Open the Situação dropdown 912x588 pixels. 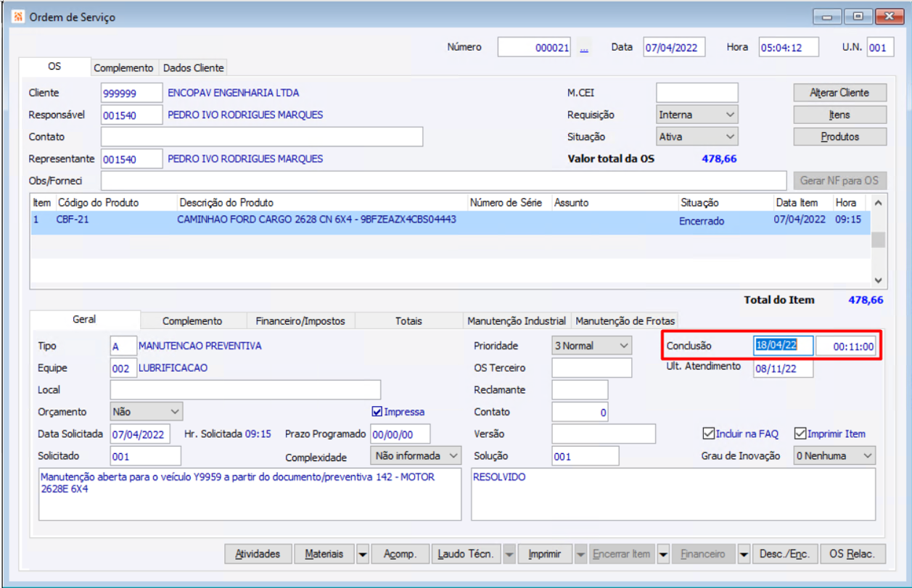[x=697, y=136]
